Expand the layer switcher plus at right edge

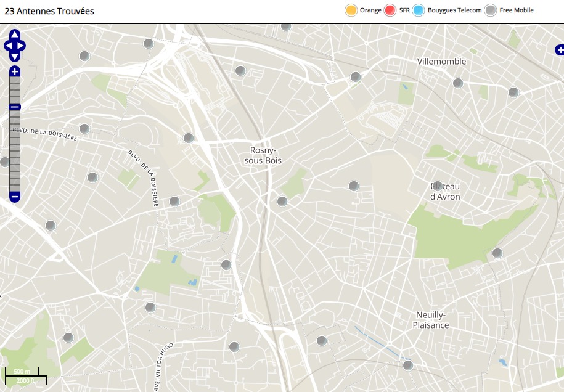point(559,49)
